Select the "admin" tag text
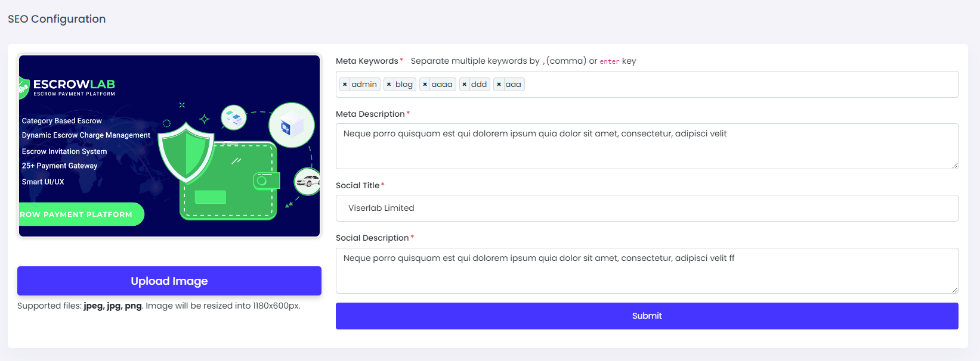 coord(364,85)
